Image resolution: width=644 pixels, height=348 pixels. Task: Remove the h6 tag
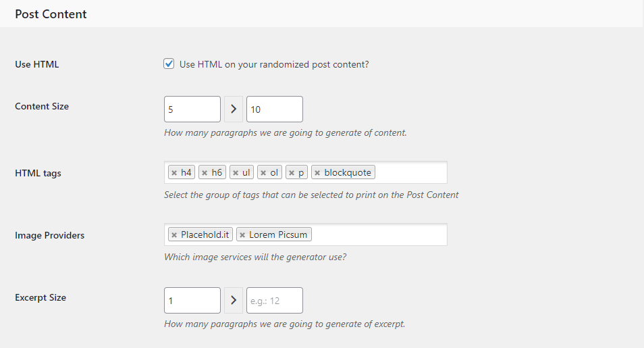click(x=205, y=173)
